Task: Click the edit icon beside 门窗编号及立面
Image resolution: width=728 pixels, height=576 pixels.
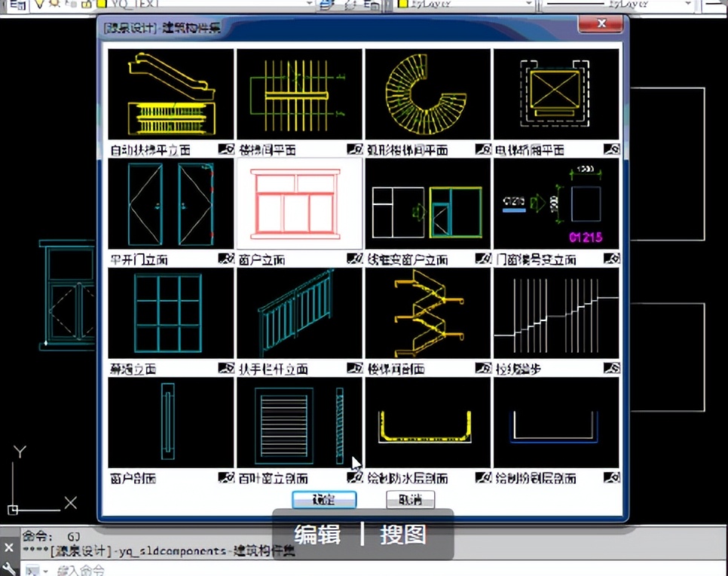Action: tap(610, 258)
